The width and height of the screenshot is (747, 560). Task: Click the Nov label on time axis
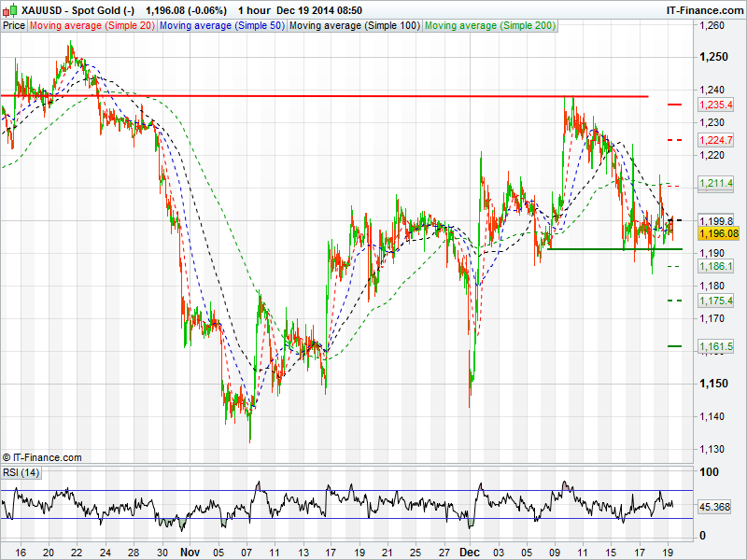[190, 553]
